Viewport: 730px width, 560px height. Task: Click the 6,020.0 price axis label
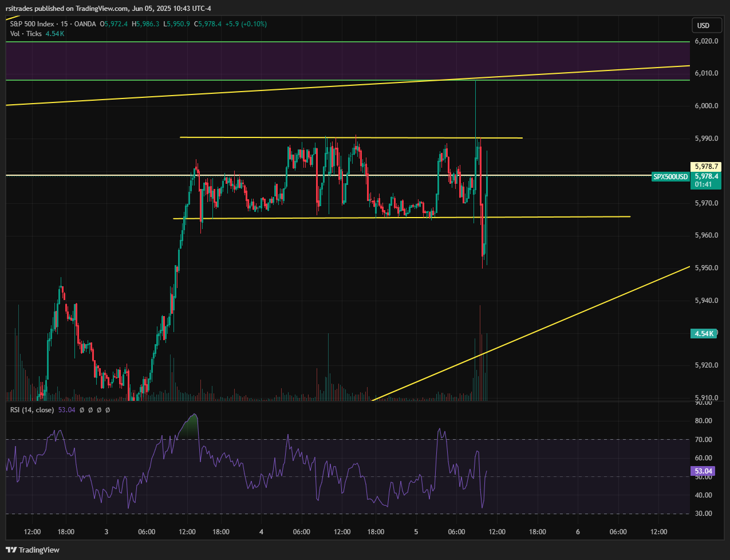pyautogui.click(x=706, y=41)
